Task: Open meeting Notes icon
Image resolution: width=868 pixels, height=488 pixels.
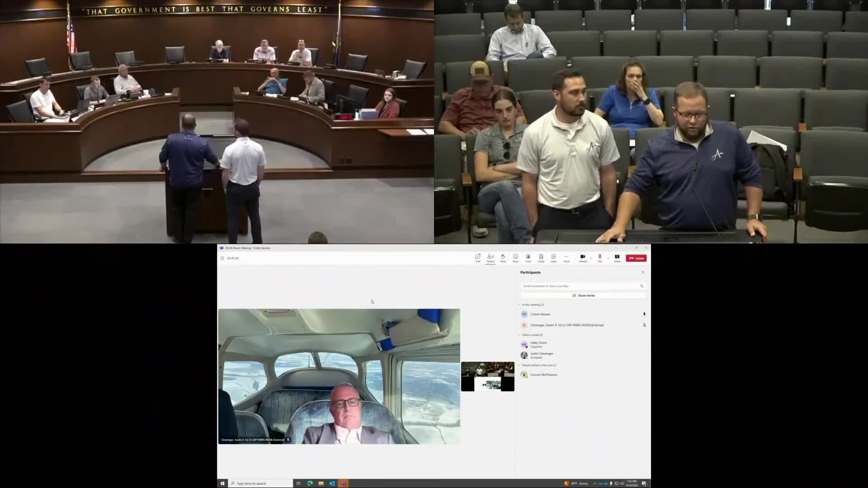Action: 541,258
